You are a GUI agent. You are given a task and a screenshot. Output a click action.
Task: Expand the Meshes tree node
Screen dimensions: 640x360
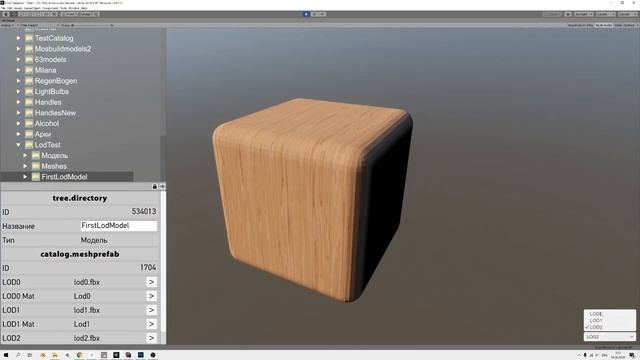click(x=25, y=166)
